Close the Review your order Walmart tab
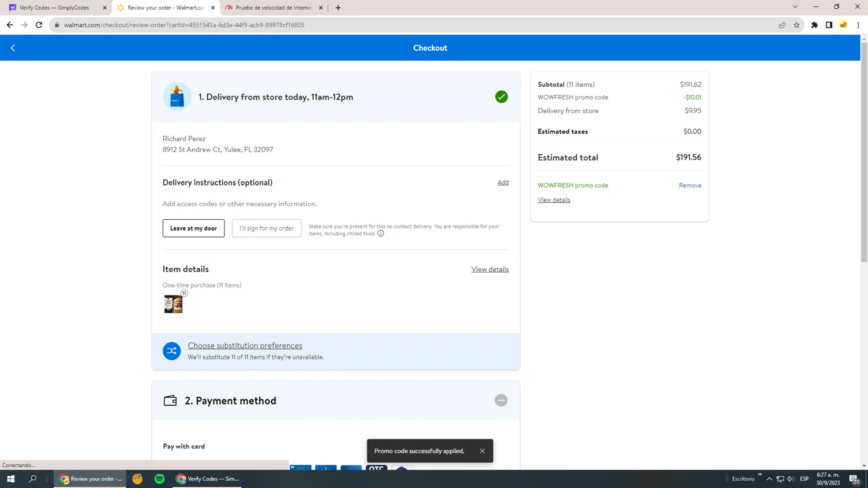868x488 pixels. point(213,8)
